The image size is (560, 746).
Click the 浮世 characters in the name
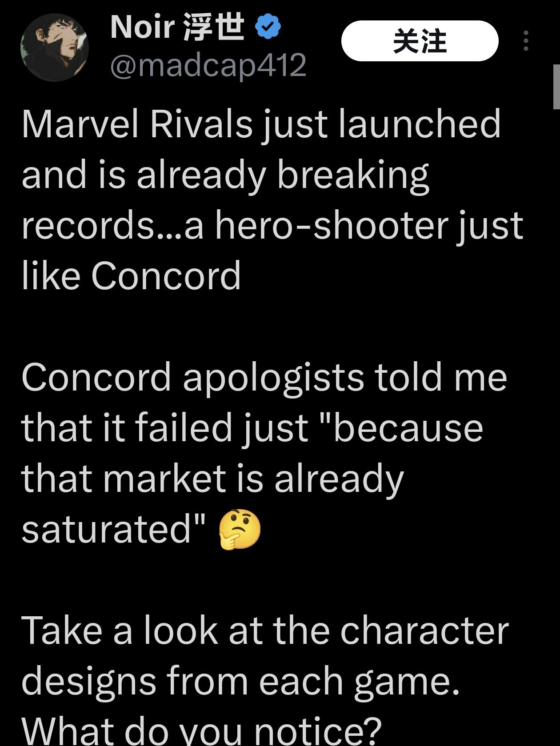click(x=214, y=27)
